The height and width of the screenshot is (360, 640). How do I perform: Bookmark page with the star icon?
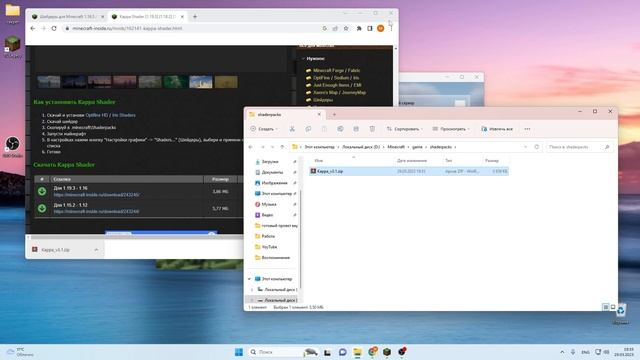pos(346,29)
